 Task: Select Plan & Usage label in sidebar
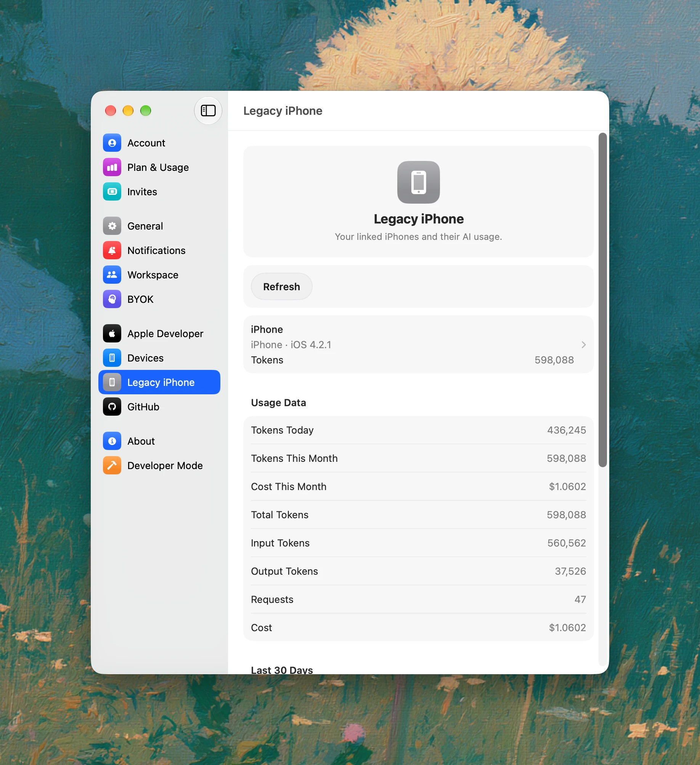[x=158, y=167]
